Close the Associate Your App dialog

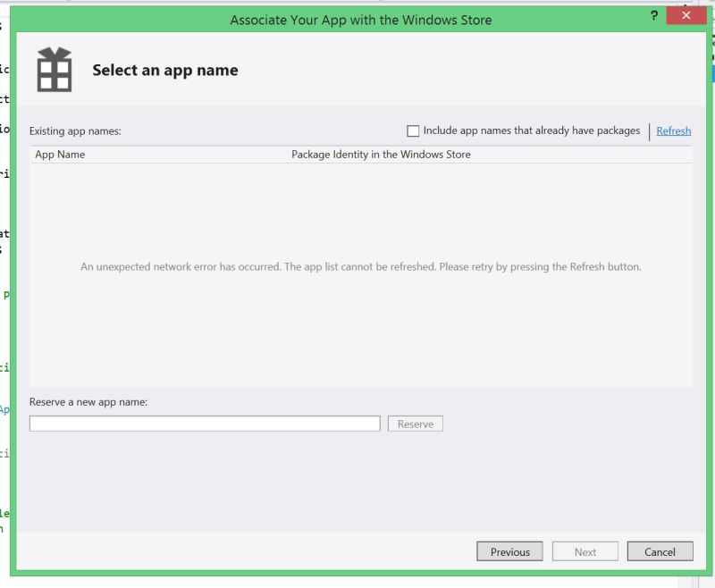(x=686, y=15)
